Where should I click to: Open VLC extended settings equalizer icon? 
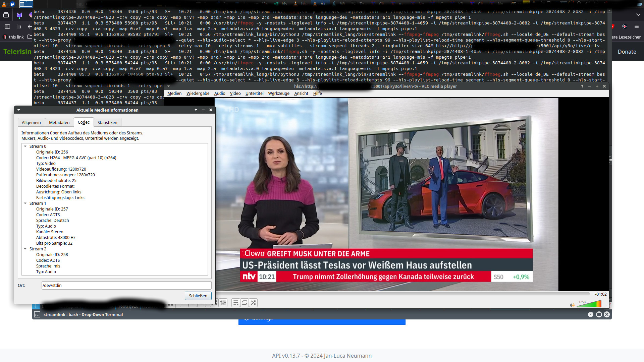coord(223,303)
